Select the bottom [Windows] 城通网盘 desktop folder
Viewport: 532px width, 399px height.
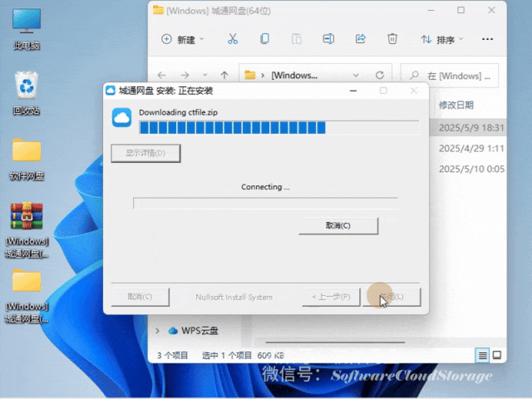(27, 296)
